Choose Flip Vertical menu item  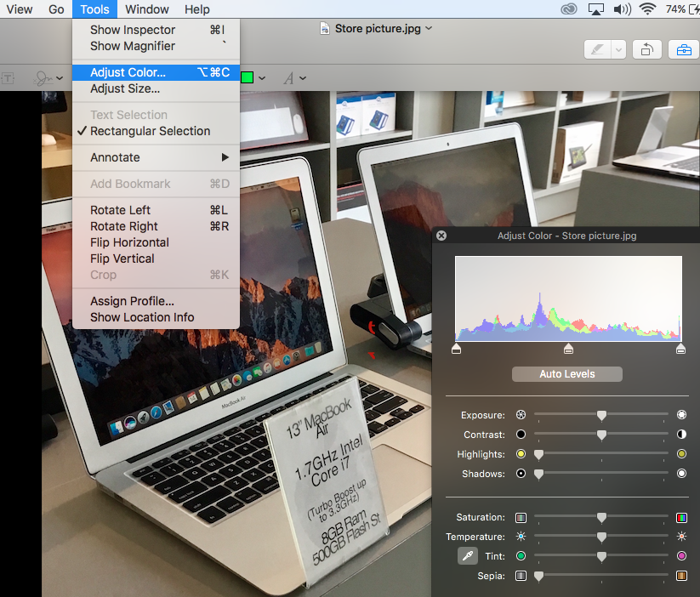pos(156,259)
